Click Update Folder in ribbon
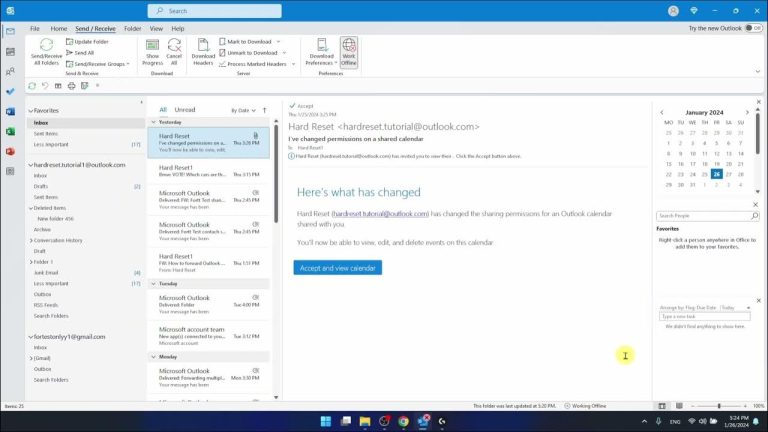 pyautogui.click(x=90, y=41)
